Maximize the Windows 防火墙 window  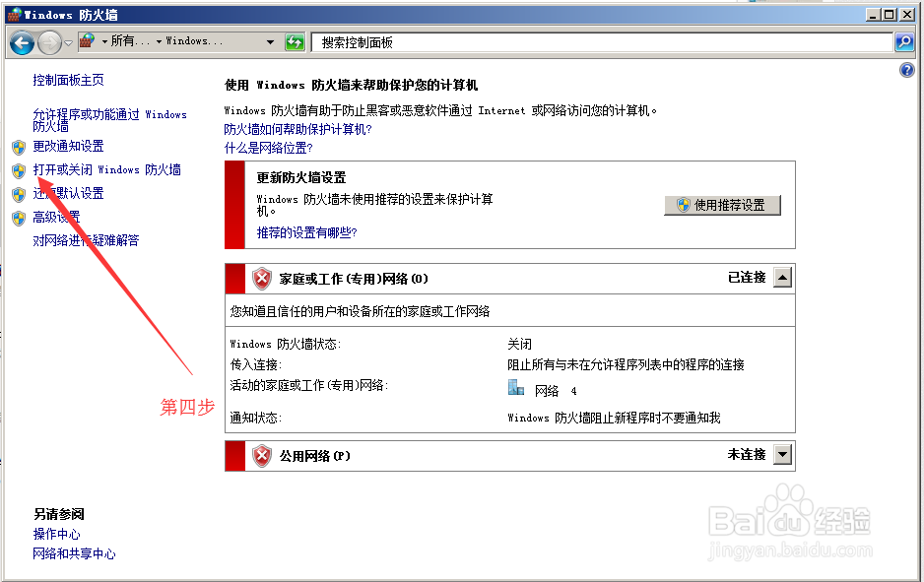(x=890, y=15)
